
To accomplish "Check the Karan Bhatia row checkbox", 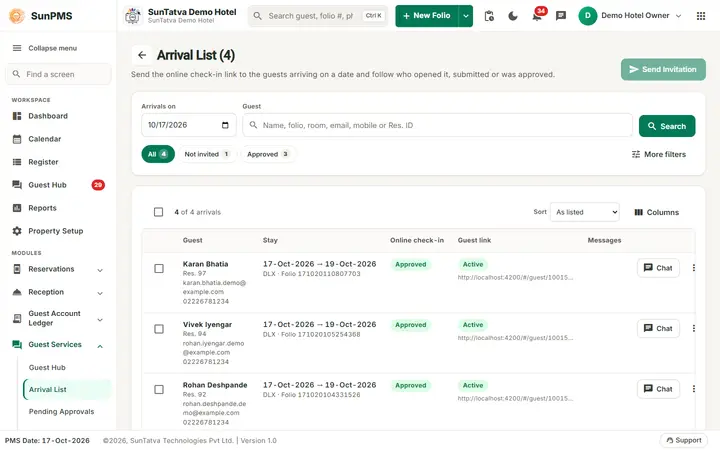I will point(159,269).
